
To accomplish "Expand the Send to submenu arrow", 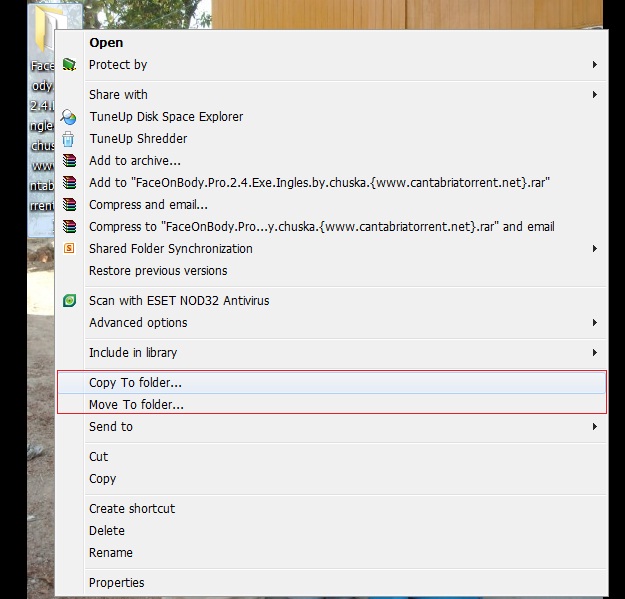I will click(595, 427).
